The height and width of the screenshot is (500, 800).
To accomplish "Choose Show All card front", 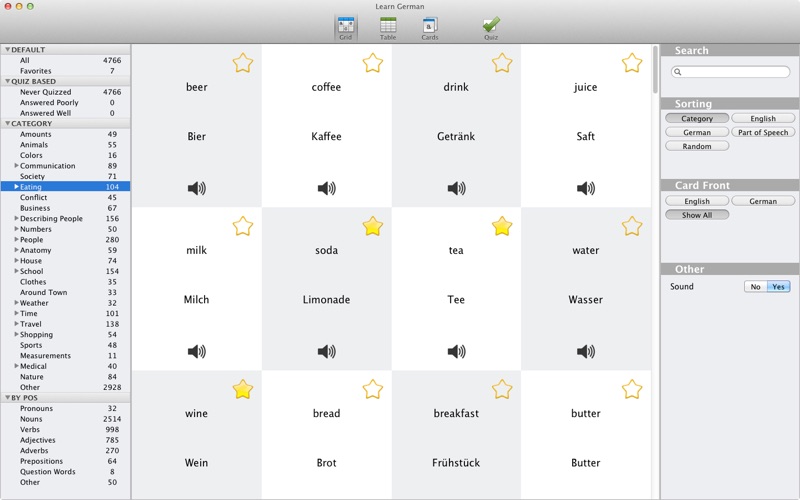I will [x=697, y=215].
